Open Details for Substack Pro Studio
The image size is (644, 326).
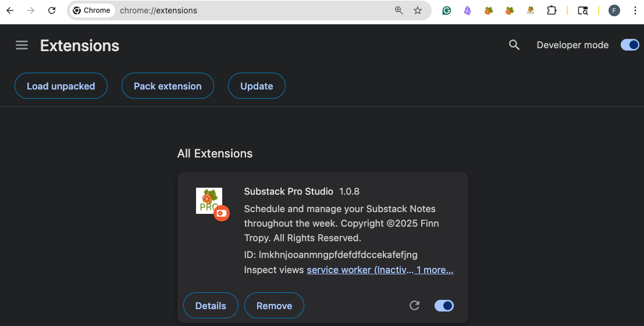coord(211,306)
